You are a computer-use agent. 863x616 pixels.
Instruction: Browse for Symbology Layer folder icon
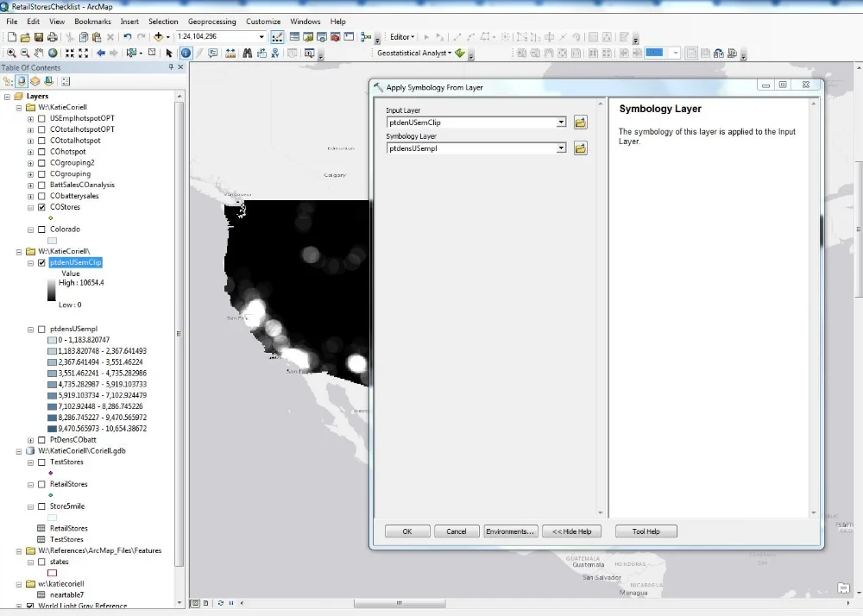tap(580, 148)
